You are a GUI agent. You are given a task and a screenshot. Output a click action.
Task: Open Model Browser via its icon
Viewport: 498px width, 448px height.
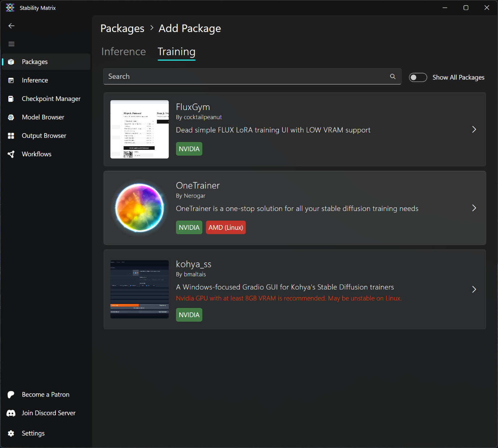[11, 117]
